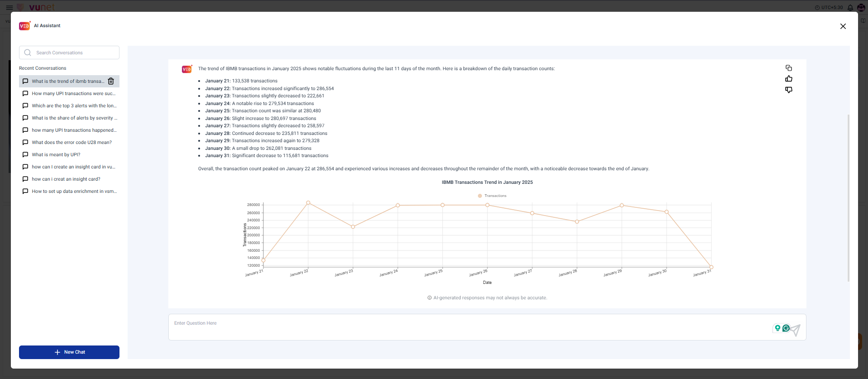Open the hamburger menu in top bar
The height and width of the screenshot is (379, 868).
coord(9,8)
